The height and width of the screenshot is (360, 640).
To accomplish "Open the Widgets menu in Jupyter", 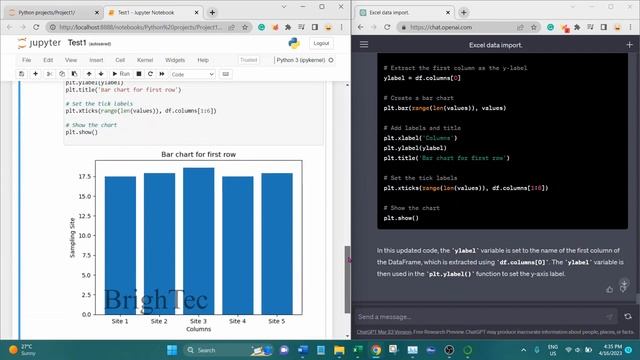I will tap(175, 60).
